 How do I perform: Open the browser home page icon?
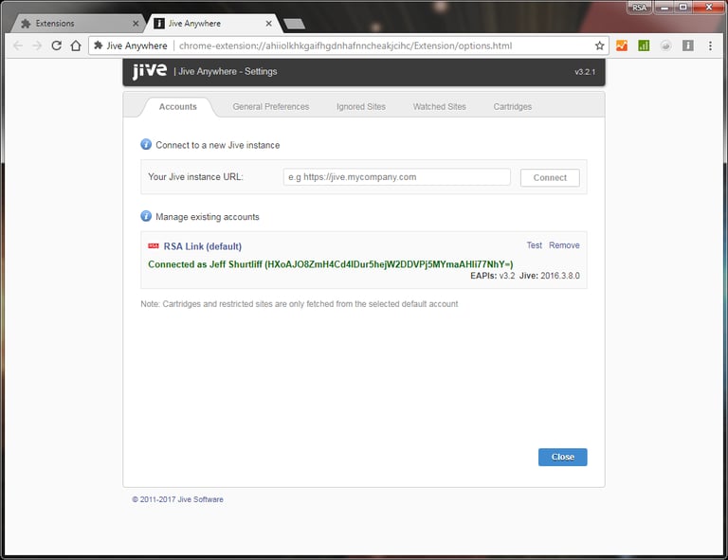pyautogui.click(x=76, y=45)
